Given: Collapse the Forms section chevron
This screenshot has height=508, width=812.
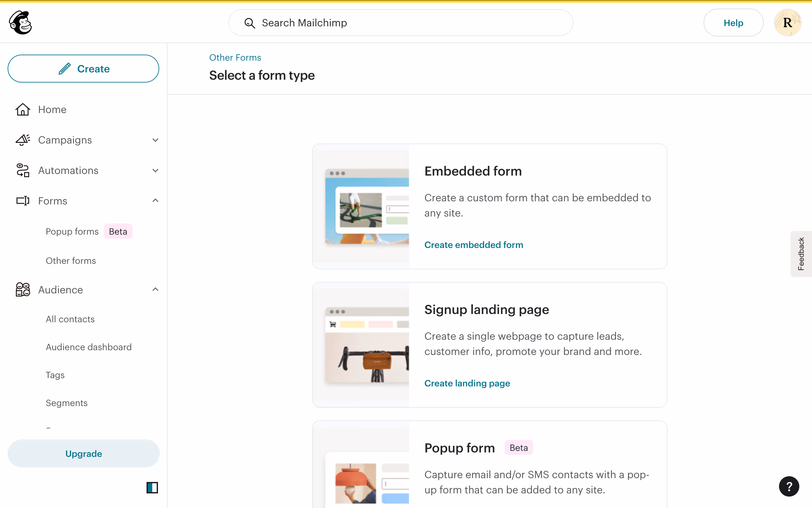Looking at the screenshot, I should click(x=155, y=201).
